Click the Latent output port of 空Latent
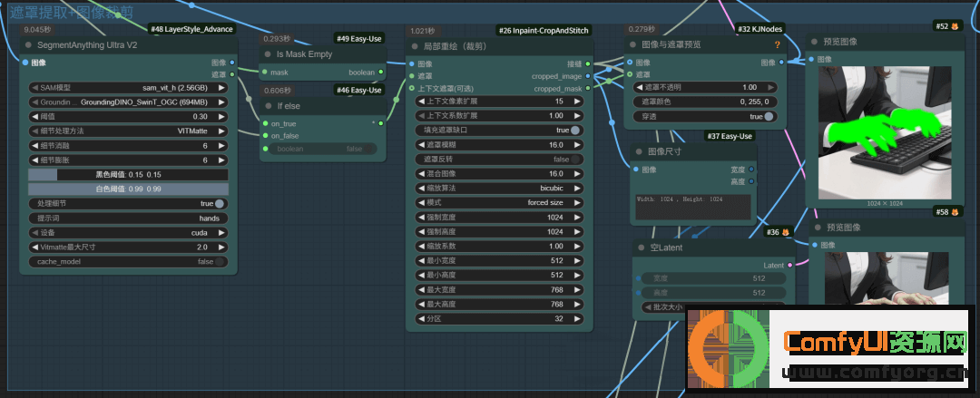Image resolution: width=980 pixels, height=398 pixels. coord(790,266)
